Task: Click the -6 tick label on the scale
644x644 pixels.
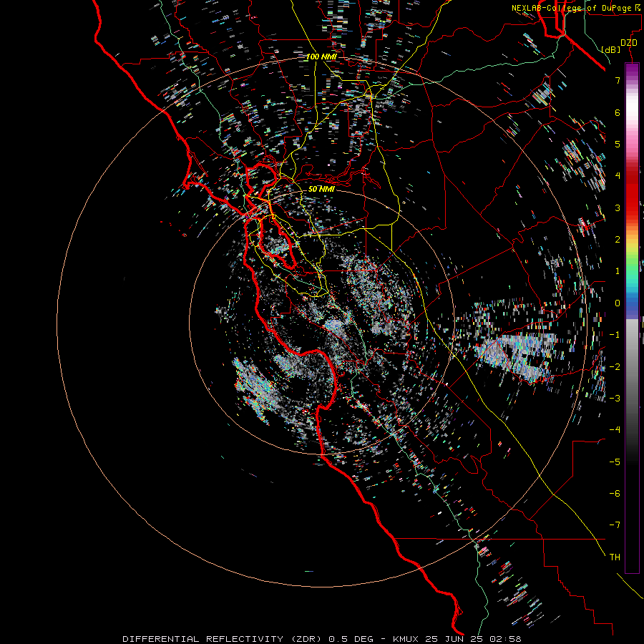Action: pyautogui.click(x=615, y=494)
